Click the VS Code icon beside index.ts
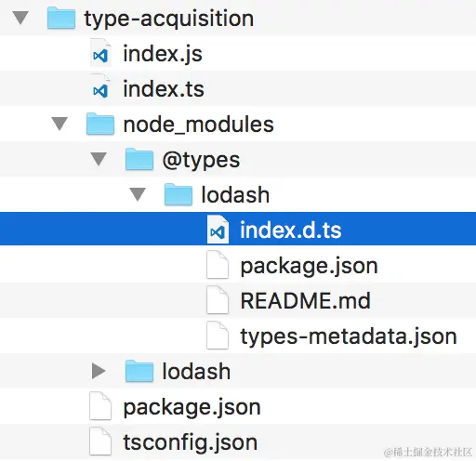 tap(100, 88)
